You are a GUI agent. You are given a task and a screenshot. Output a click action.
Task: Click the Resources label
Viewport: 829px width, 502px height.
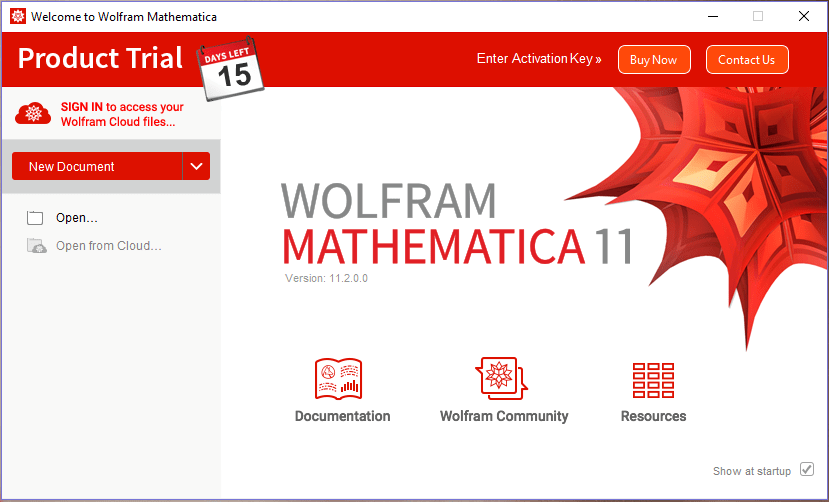653,416
